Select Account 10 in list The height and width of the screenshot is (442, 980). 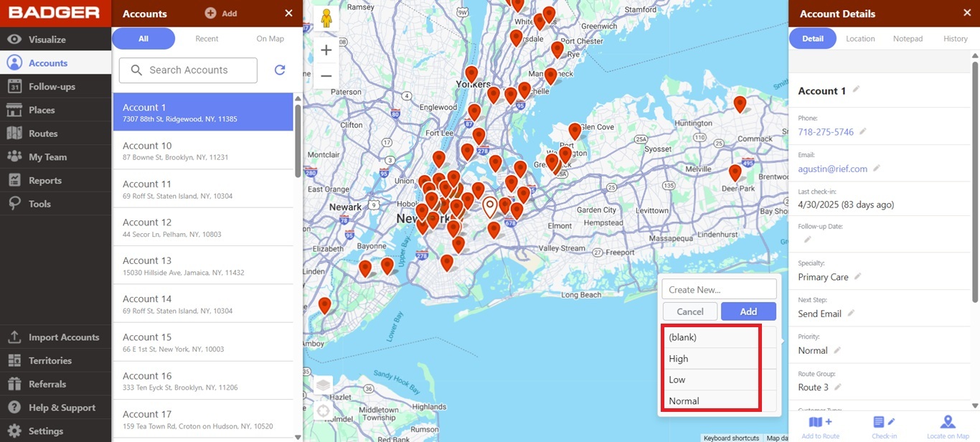point(203,151)
